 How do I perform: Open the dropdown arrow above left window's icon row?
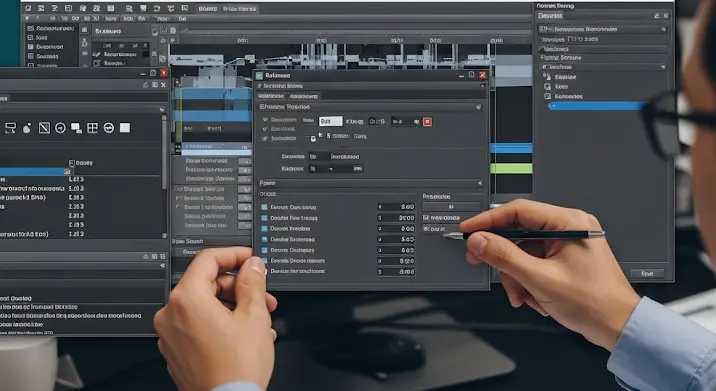[162, 109]
